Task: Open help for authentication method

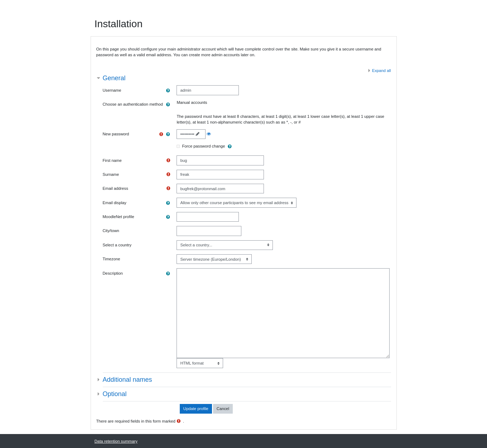Action: [x=168, y=105]
